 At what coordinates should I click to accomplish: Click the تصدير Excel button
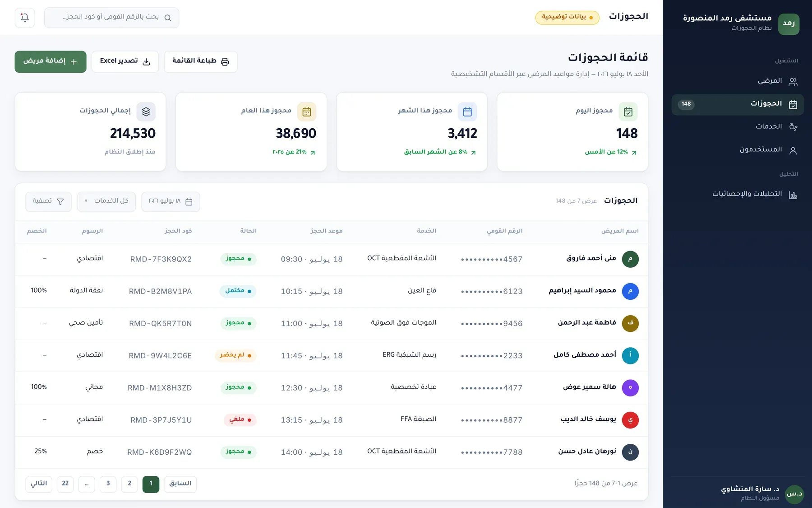(x=125, y=61)
